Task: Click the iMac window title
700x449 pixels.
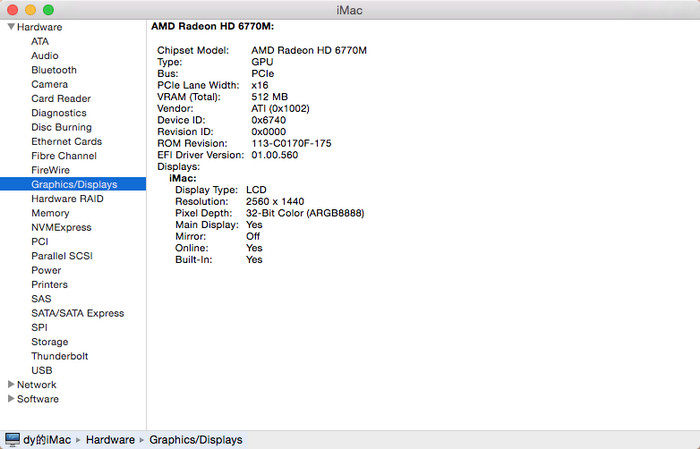Action: point(349,10)
